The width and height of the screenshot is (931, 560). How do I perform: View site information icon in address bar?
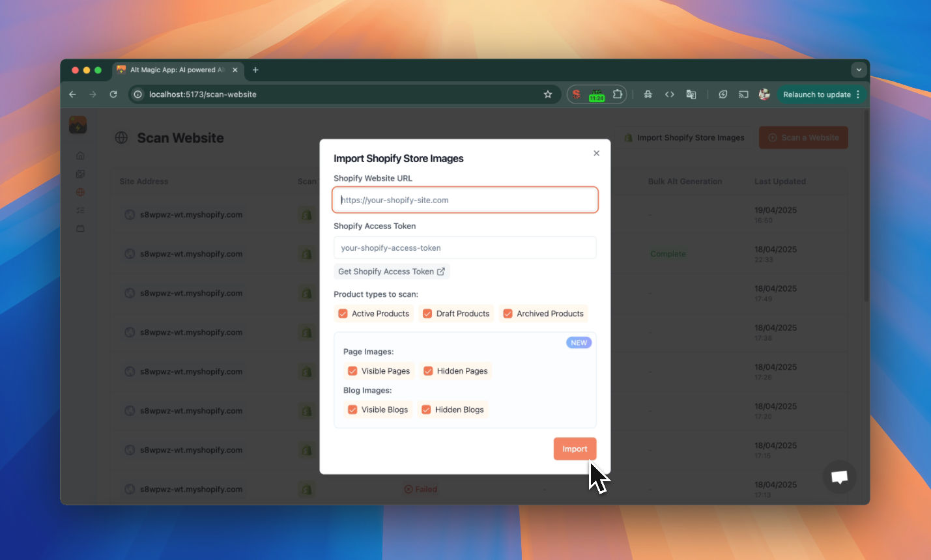pyautogui.click(x=137, y=94)
